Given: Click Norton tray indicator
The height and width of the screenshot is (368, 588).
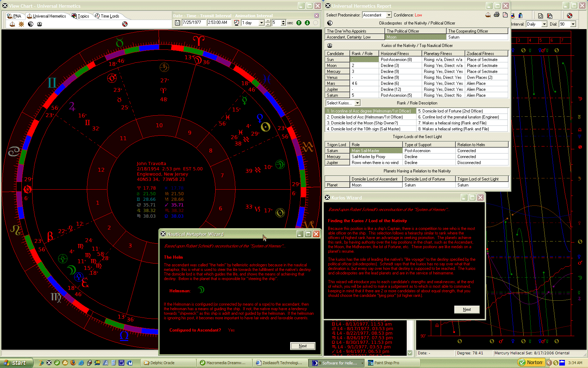Looking at the screenshot, I should [531, 362].
